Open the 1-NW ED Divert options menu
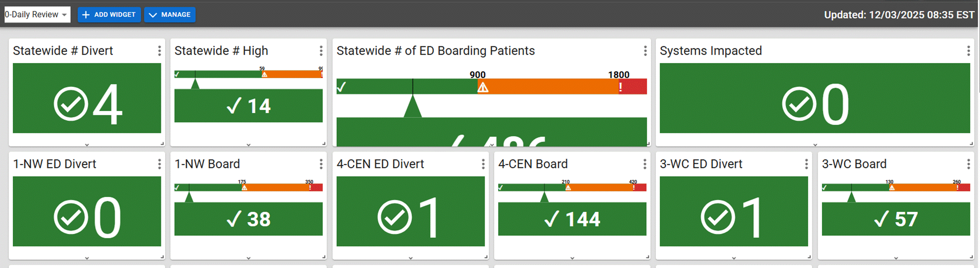This screenshot has height=268, width=980. coord(159,164)
